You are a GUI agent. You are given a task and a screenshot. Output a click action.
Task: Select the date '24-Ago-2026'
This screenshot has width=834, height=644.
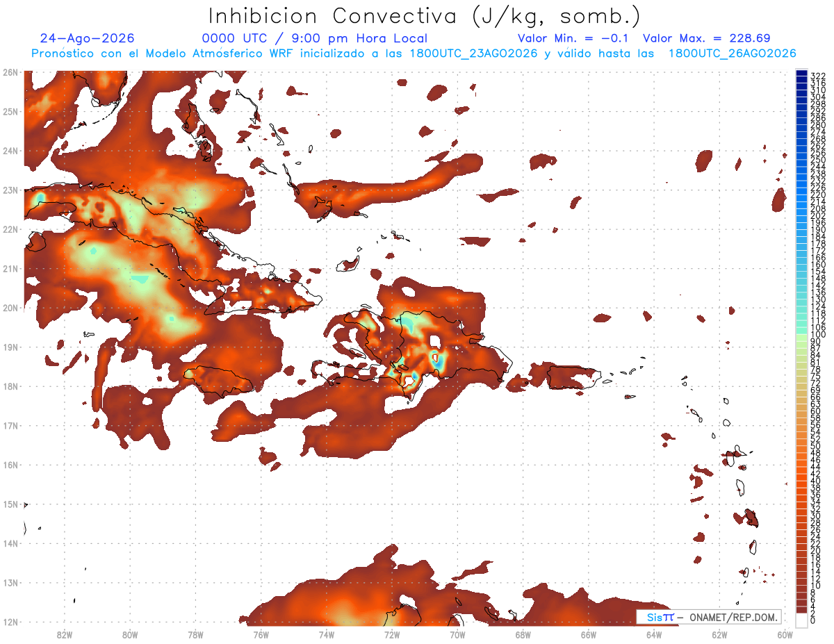coord(87,38)
